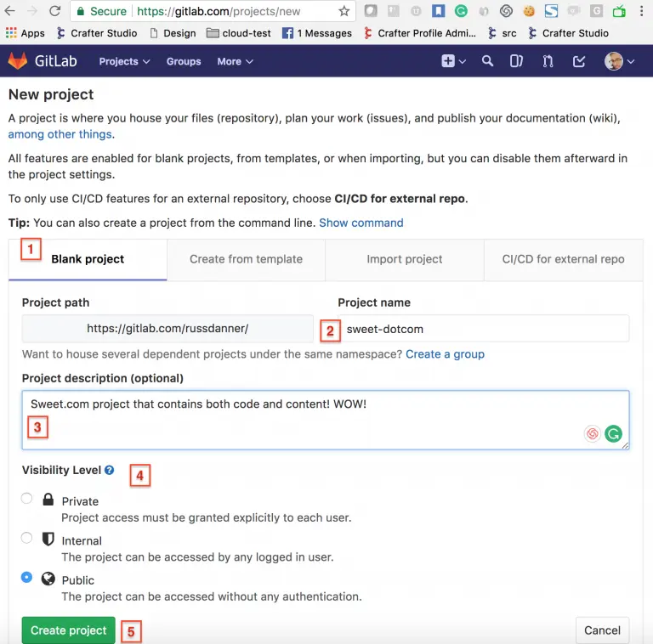Viewport: 653px width, 644px height.
Task: Open the to-do checkmark icon
Action: click(x=579, y=61)
